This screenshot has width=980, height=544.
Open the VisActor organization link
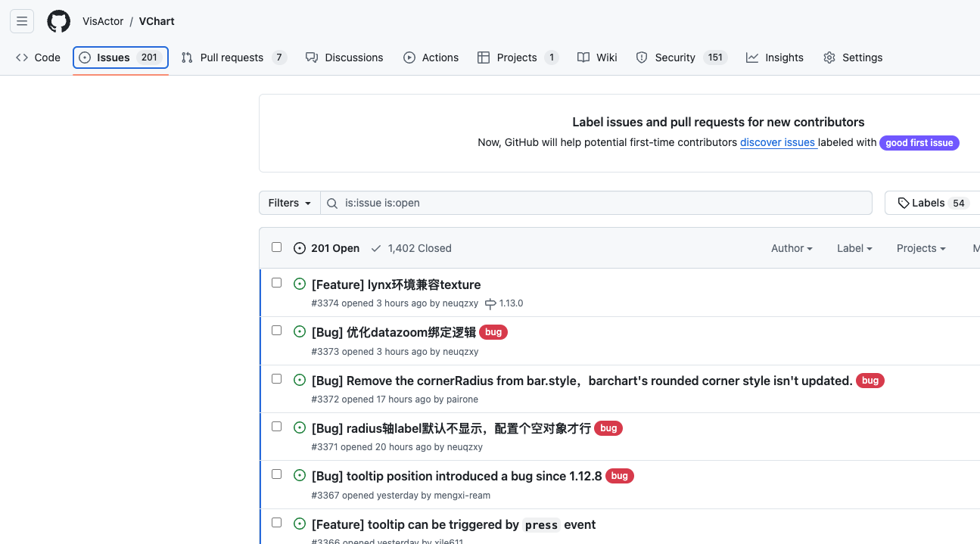[103, 21]
